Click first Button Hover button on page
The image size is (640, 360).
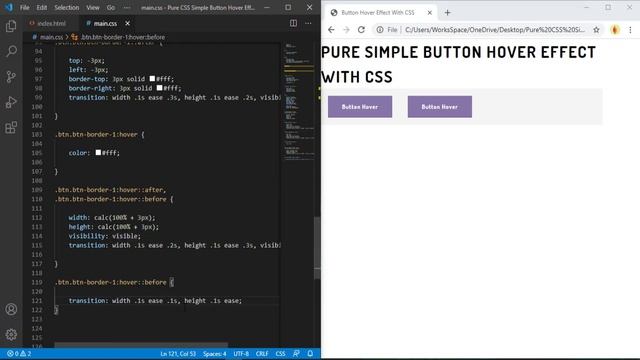pyautogui.click(x=360, y=107)
